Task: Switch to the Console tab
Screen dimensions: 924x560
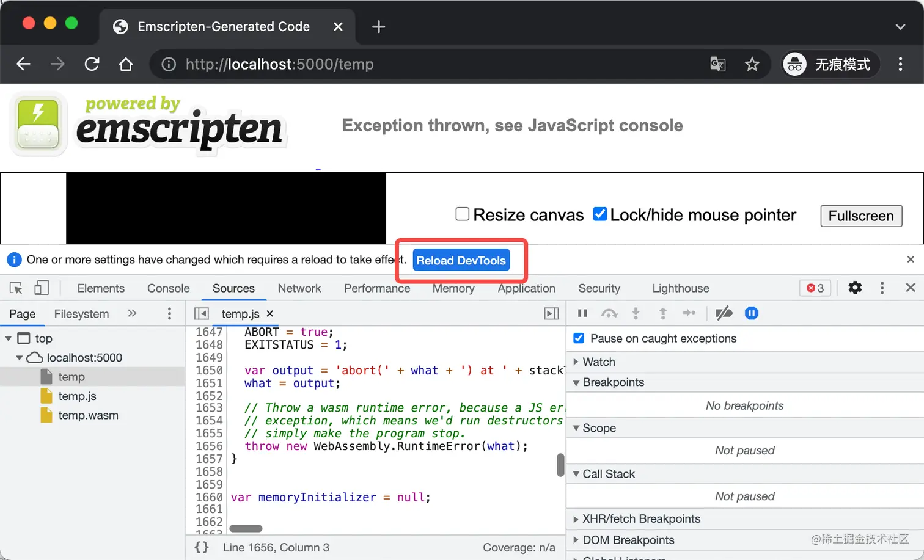Action: pyautogui.click(x=169, y=288)
